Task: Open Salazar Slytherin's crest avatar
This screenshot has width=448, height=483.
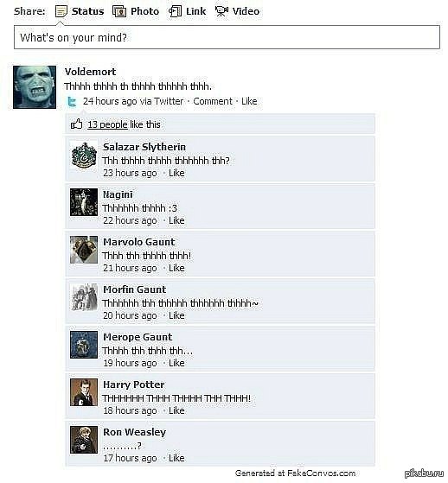Action: tap(84, 155)
